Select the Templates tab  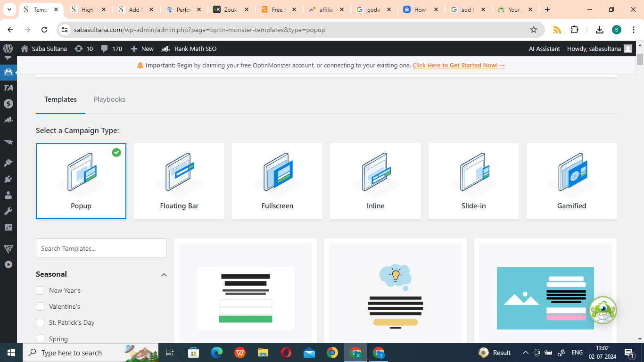60,99
